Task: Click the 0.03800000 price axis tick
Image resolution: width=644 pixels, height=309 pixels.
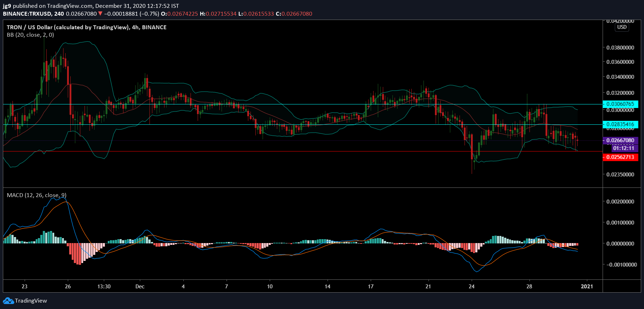Action: (x=620, y=47)
